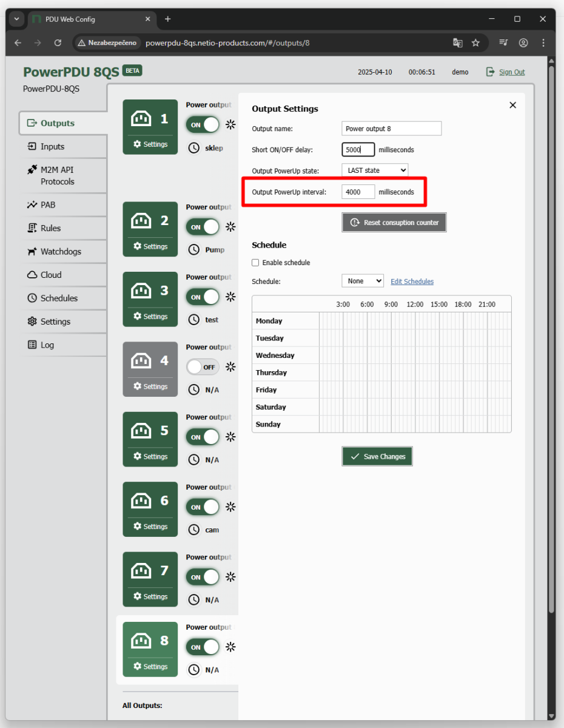Open the Schedule None dropdown
This screenshot has height=728, width=564.
(x=363, y=281)
